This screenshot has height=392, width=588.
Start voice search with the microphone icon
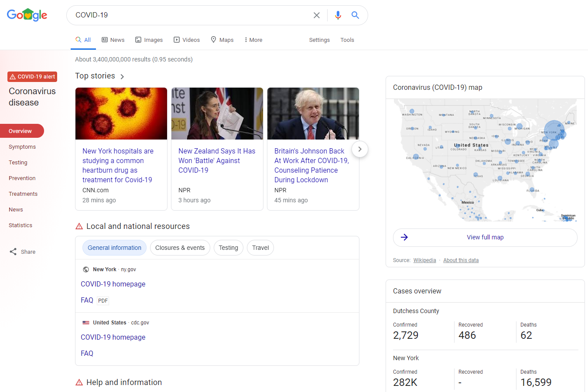pyautogui.click(x=338, y=15)
